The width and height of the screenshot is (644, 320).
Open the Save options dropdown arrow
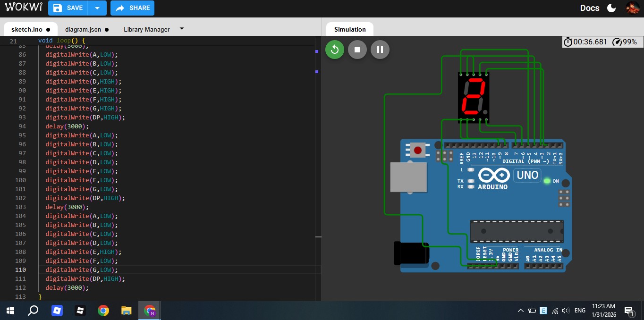[x=97, y=8]
